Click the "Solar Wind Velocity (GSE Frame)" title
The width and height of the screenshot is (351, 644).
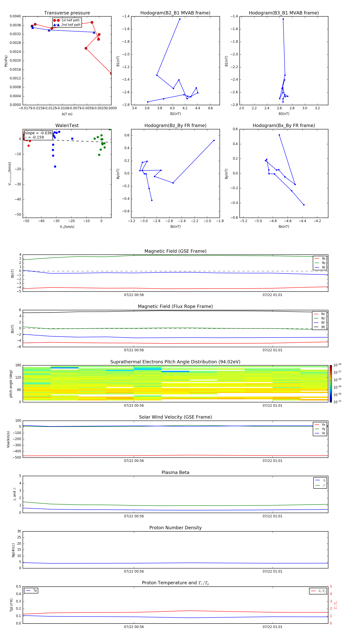pyautogui.click(x=175, y=417)
